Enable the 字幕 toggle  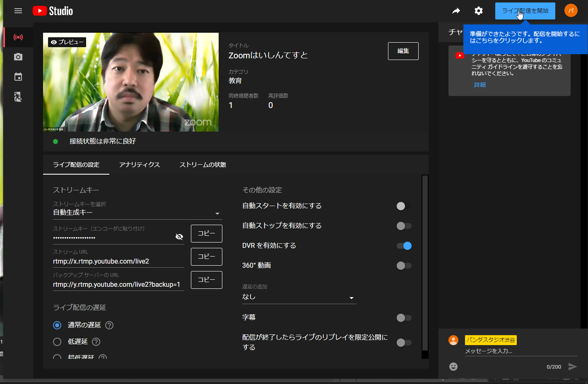(x=404, y=318)
